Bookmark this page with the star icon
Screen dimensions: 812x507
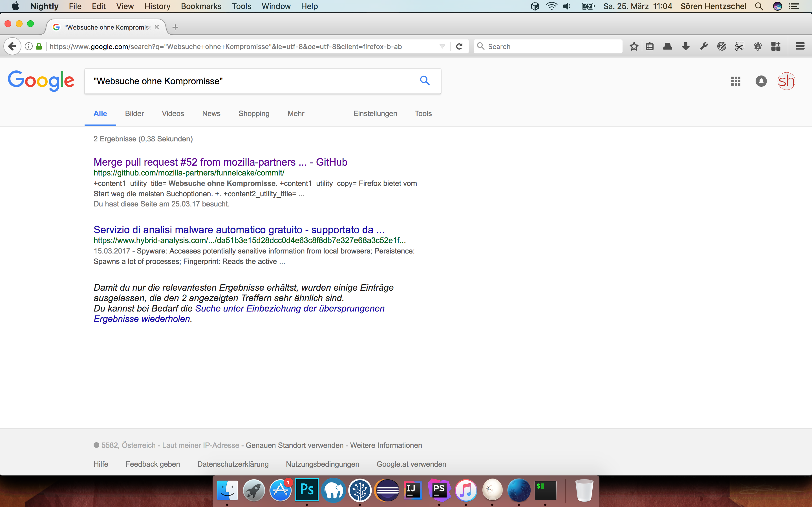634,46
